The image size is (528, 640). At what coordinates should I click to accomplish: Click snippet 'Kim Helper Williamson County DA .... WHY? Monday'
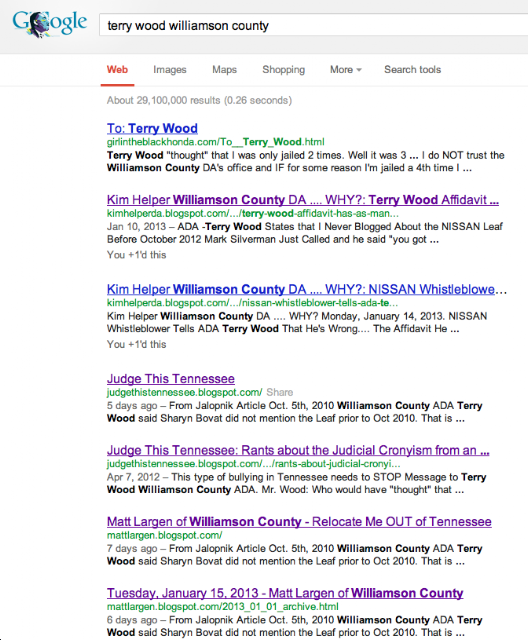[x=297, y=322]
